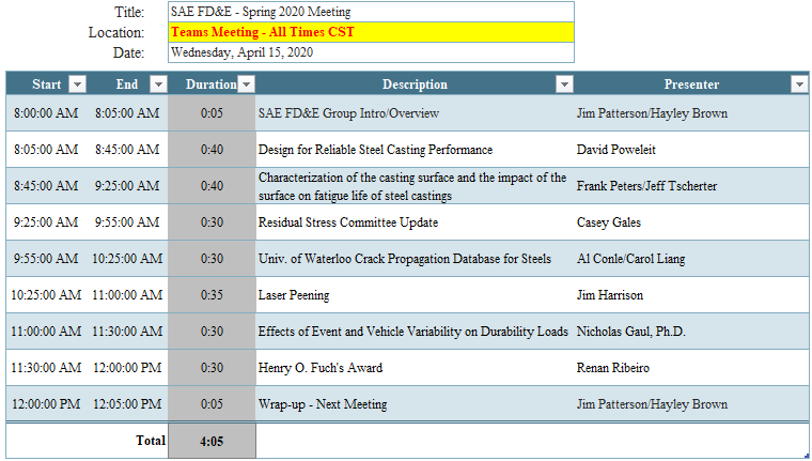
Task: Click the Wrap-up - Next Meeting cell
Action: coord(414,404)
